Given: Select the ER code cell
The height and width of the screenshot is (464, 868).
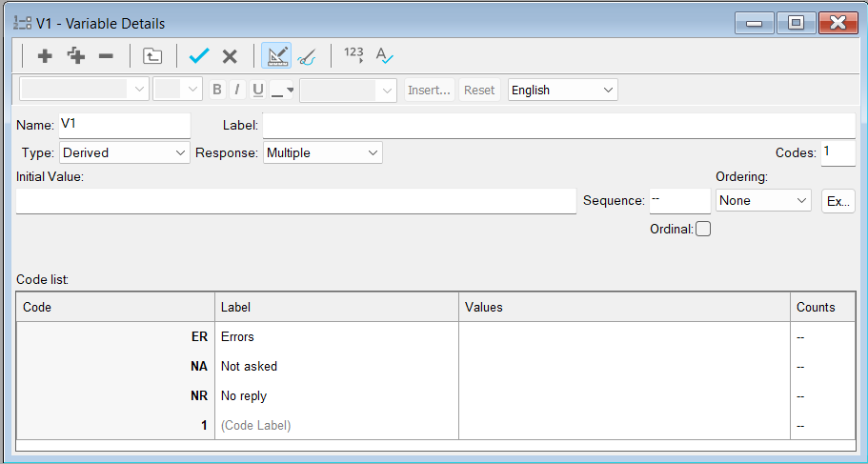Looking at the screenshot, I should (x=115, y=336).
